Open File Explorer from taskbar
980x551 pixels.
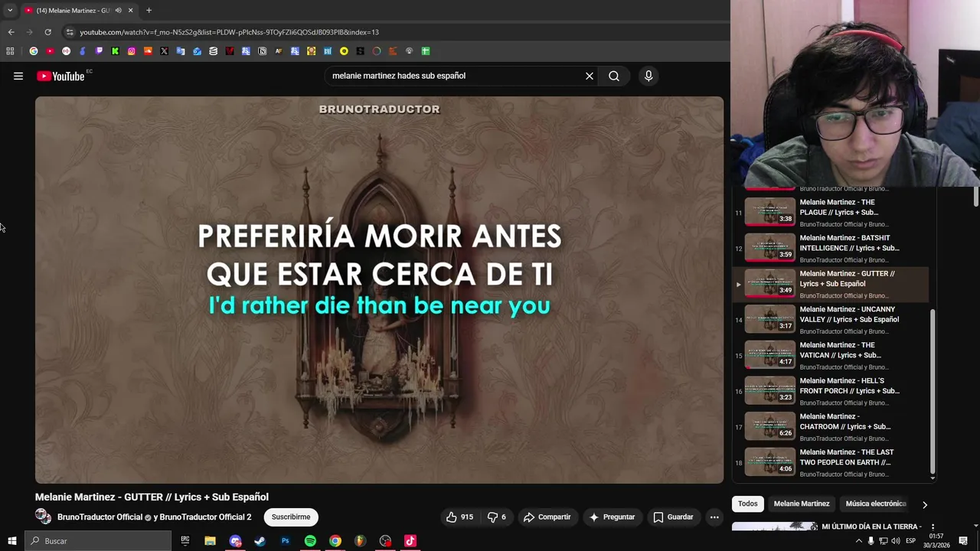[210, 541]
